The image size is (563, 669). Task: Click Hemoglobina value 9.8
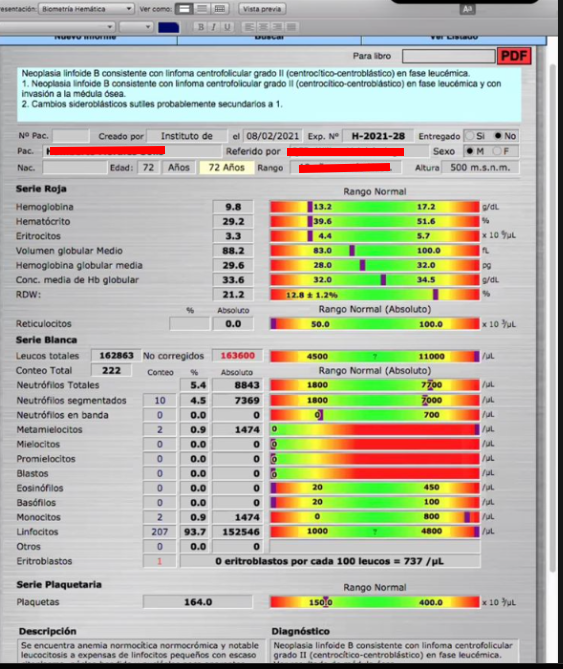click(233, 207)
